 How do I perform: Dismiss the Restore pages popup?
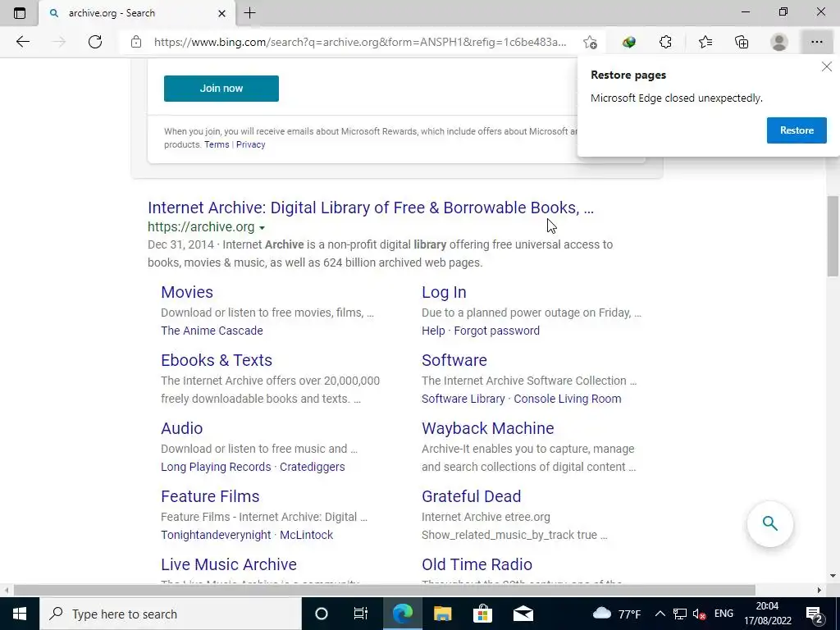pyautogui.click(x=827, y=66)
